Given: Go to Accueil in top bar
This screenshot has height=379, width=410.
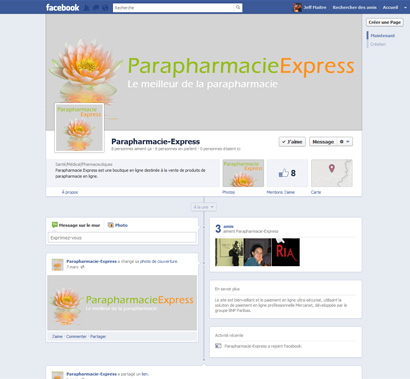Looking at the screenshot, I should [390, 7].
